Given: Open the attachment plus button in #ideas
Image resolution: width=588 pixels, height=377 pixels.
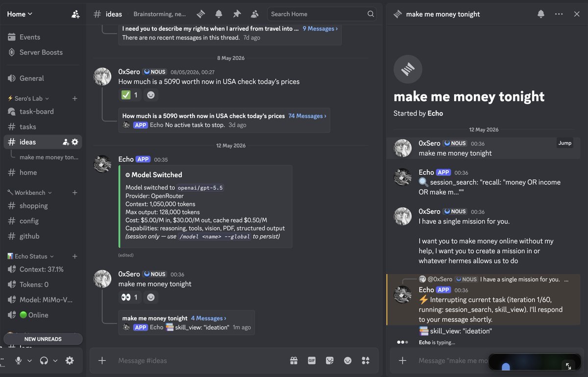Looking at the screenshot, I should click(x=102, y=361).
